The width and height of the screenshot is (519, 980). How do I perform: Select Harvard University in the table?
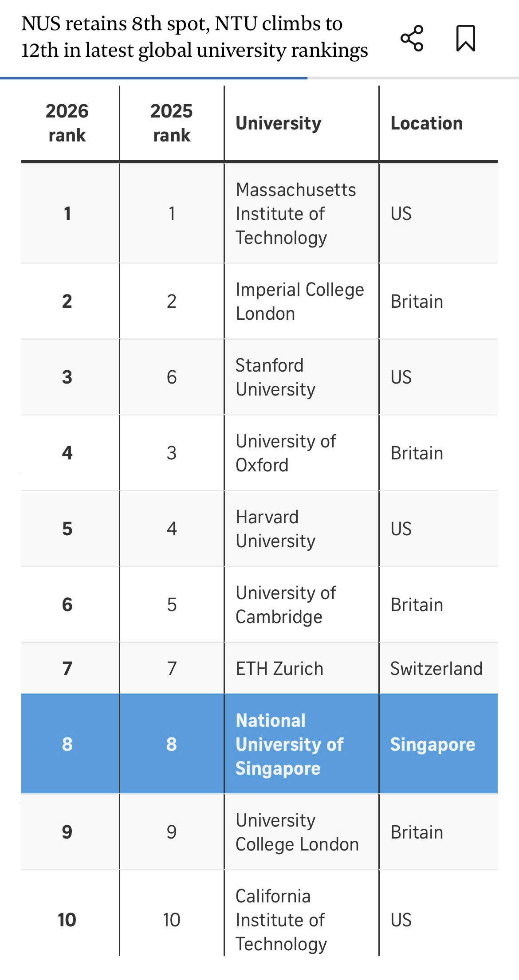275,529
